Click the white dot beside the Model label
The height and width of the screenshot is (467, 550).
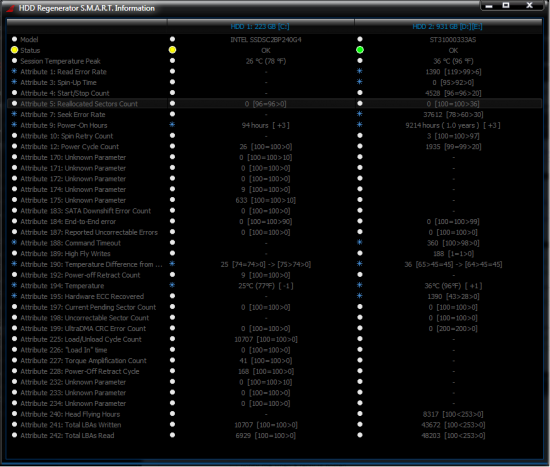[14, 39]
